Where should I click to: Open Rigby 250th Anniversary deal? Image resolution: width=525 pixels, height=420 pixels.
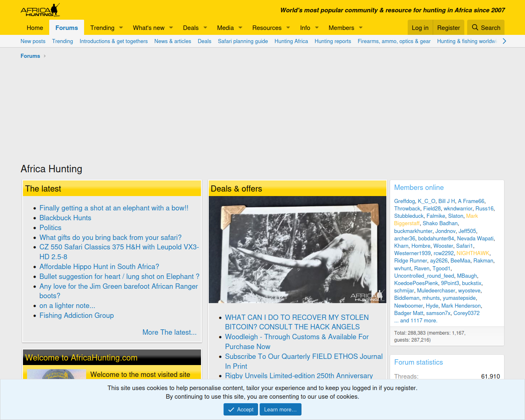pos(299,376)
